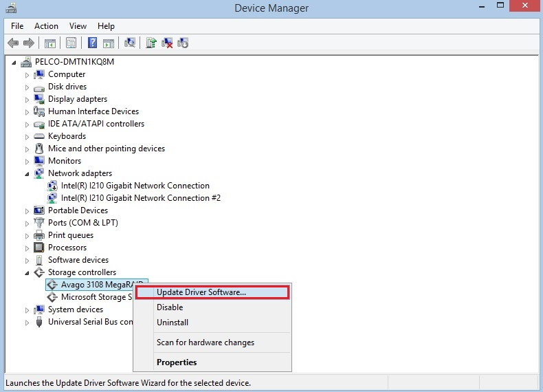Expand IDE ATA/ATAPI controllers category
543x392 pixels.
(27, 124)
